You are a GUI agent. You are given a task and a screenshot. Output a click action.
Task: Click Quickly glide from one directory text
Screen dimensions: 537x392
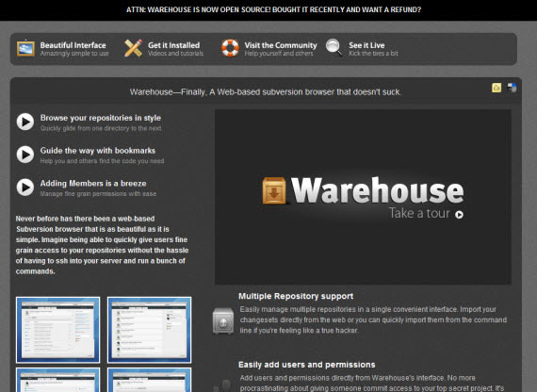(101, 128)
